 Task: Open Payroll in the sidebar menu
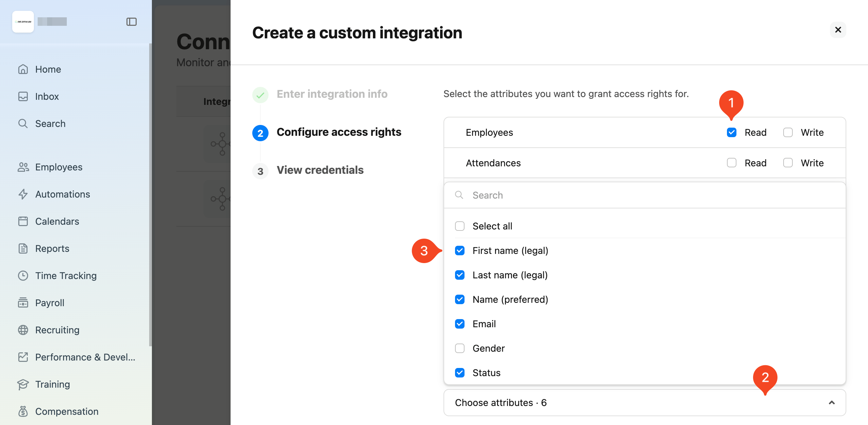point(50,303)
